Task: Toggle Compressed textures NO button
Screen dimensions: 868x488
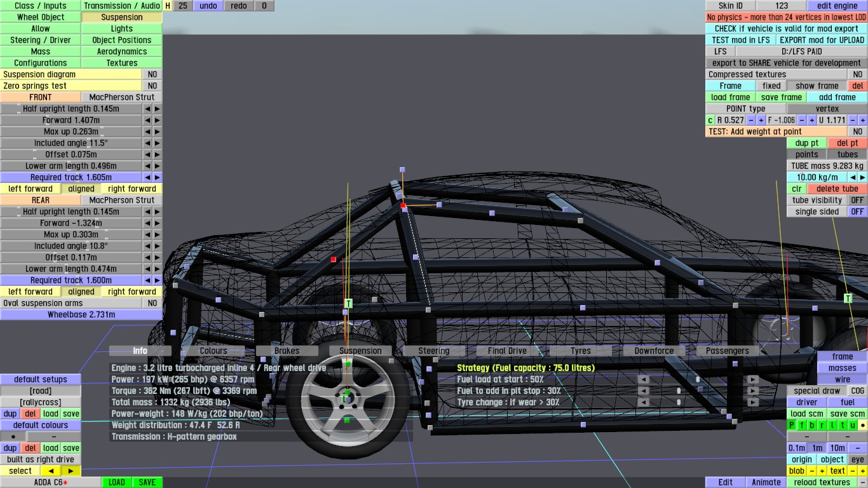Action: tap(858, 74)
